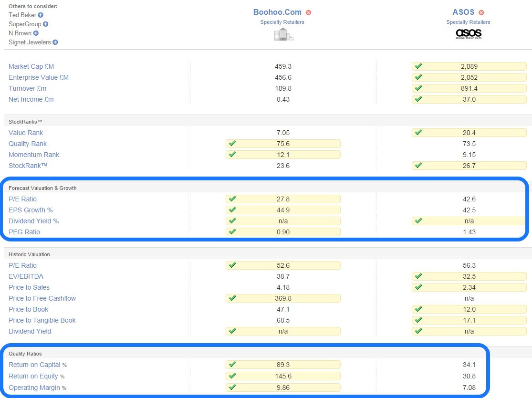Image resolution: width=532 pixels, height=398 pixels.
Task: Click the historic P/E Ratio label
Action: point(22,265)
